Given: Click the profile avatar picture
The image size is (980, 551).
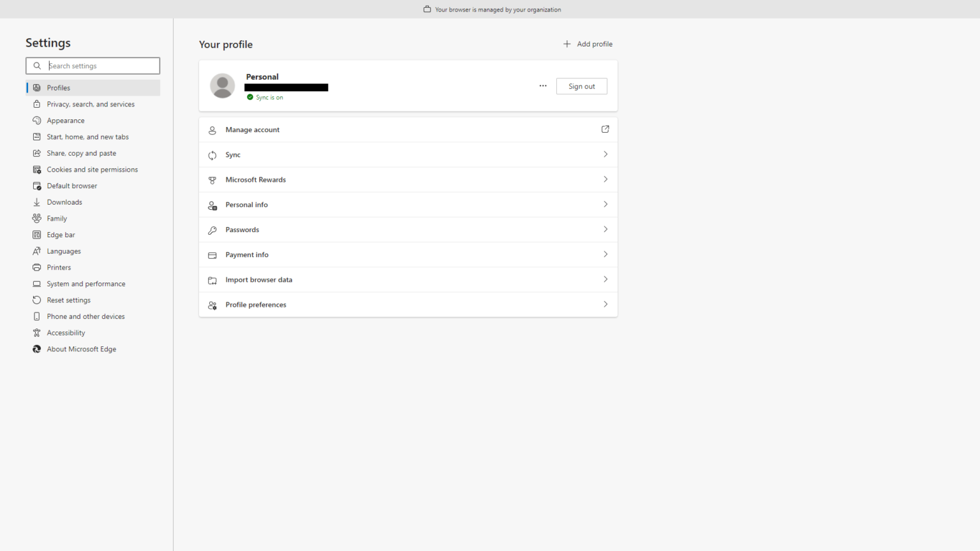Looking at the screenshot, I should (222, 85).
